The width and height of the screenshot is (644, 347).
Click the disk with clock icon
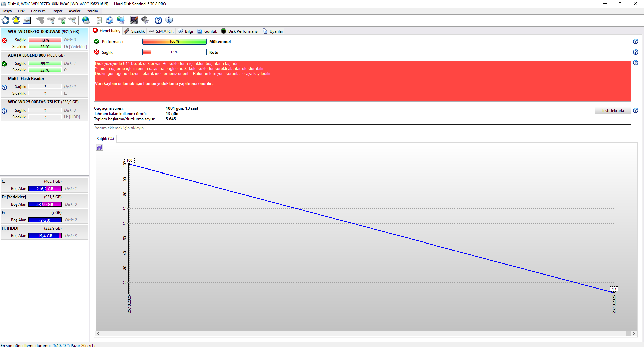[51, 20]
